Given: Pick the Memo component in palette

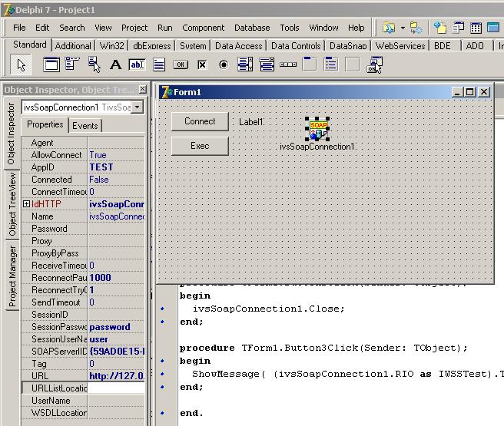Looking at the screenshot, I should pos(159,65).
